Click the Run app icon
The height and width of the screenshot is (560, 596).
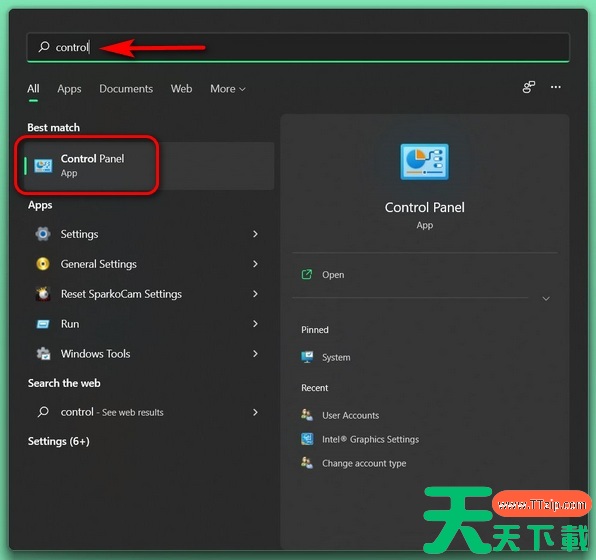43,324
